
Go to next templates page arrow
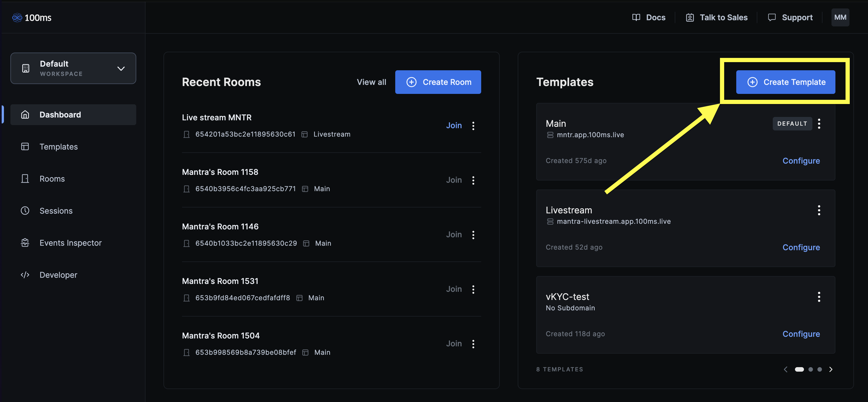(831, 369)
